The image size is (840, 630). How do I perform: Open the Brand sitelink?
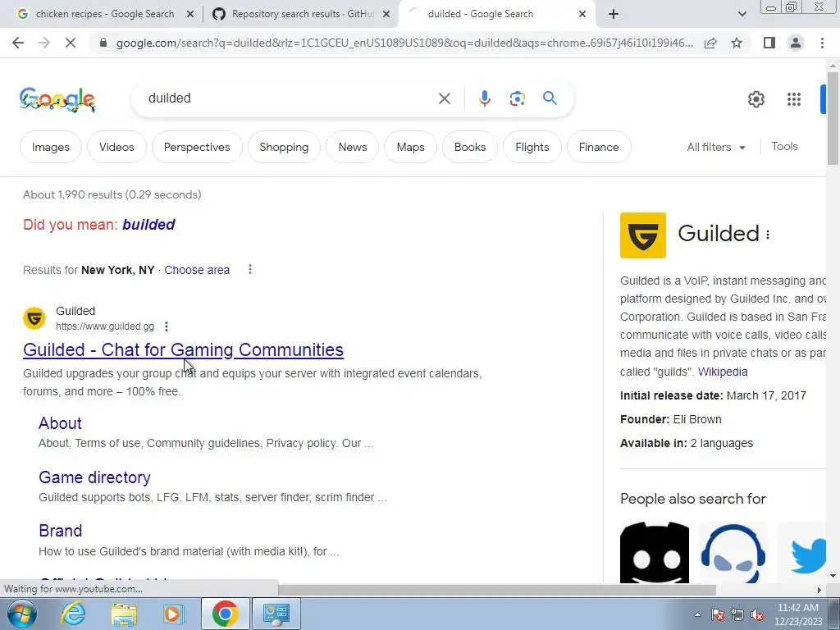pyautogui.click(x=61, y=531)
